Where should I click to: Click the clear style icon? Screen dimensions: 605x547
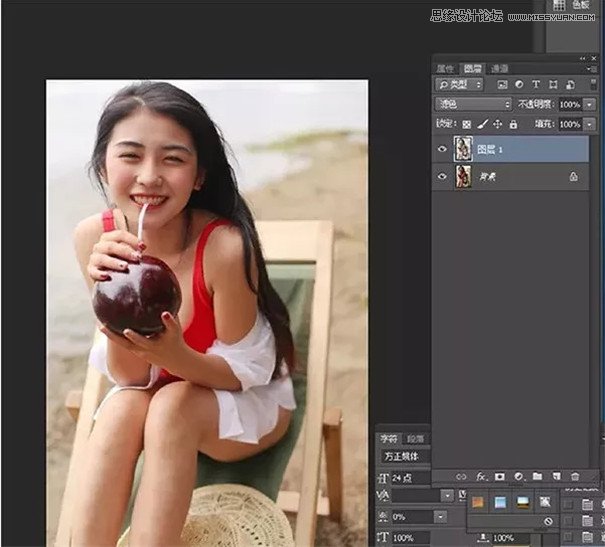point(548,522)
